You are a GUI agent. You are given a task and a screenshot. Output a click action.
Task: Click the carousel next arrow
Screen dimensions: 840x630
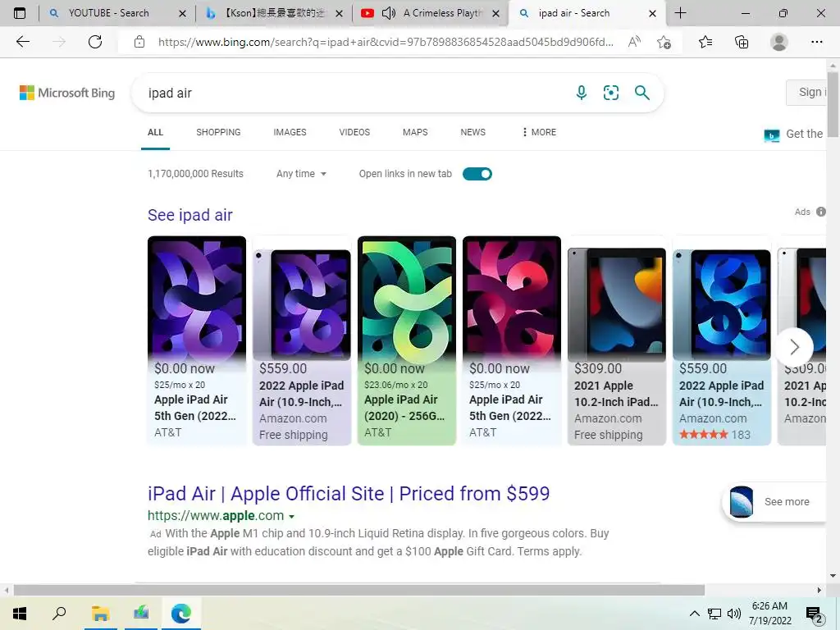[x=794, y=347]
